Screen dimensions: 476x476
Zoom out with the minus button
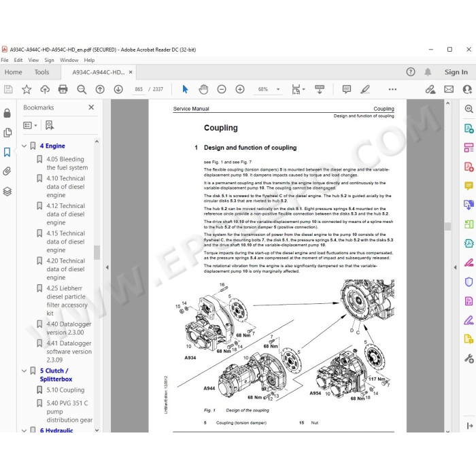point(222,89)
